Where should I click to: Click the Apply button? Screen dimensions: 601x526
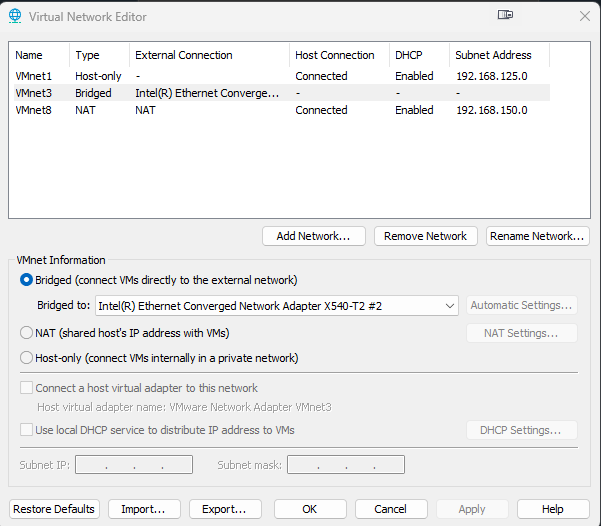(x=472, y=509)
